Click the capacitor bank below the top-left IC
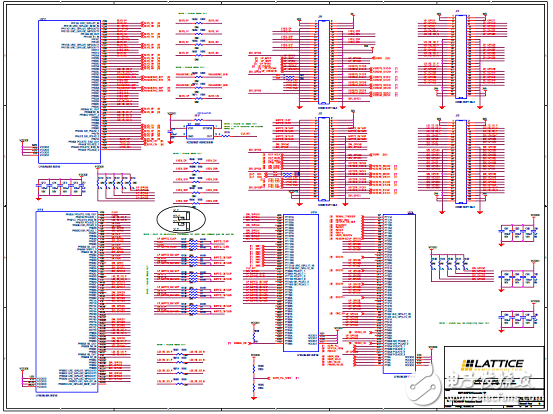 pyautogui.click(x=60, y=187)
